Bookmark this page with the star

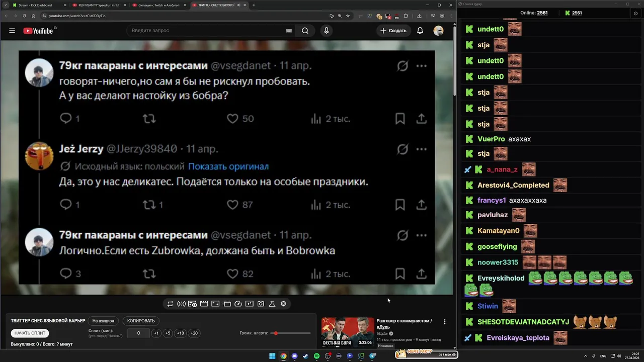tap(348, 16)
